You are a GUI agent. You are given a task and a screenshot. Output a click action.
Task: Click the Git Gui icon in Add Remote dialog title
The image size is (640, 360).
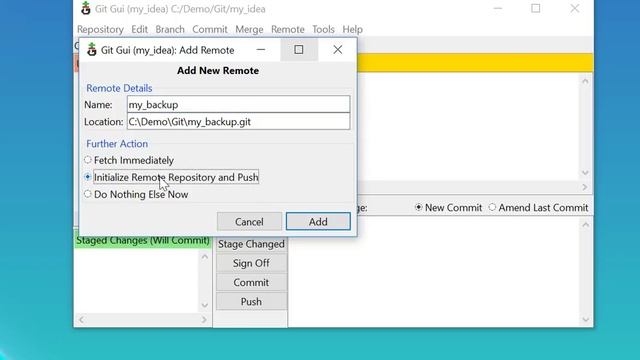tap(91, 50)
